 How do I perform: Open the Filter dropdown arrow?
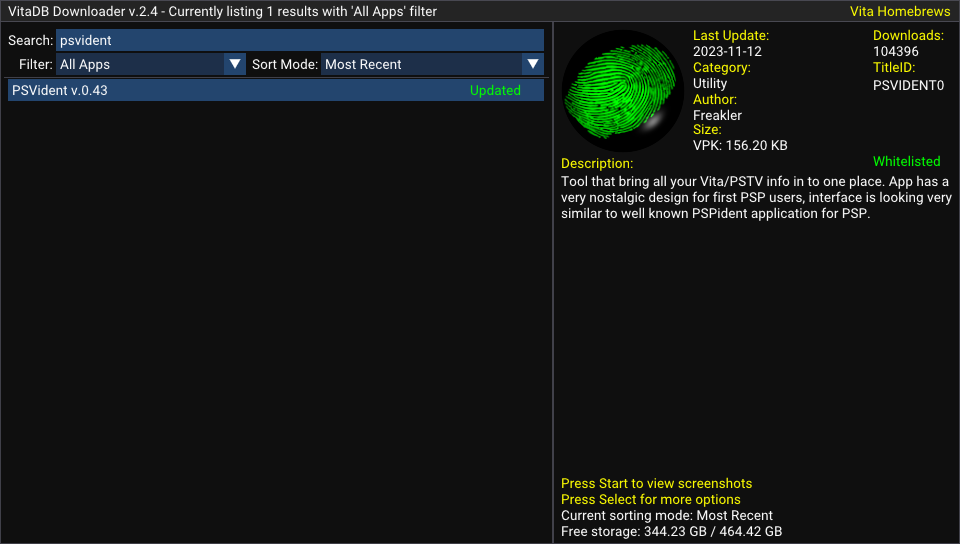click(235, 64)
